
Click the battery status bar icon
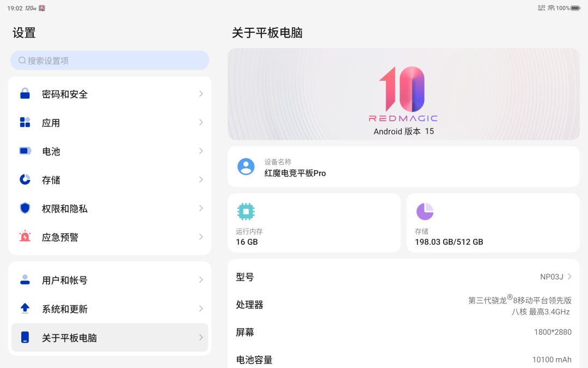[x=575, y=8]
